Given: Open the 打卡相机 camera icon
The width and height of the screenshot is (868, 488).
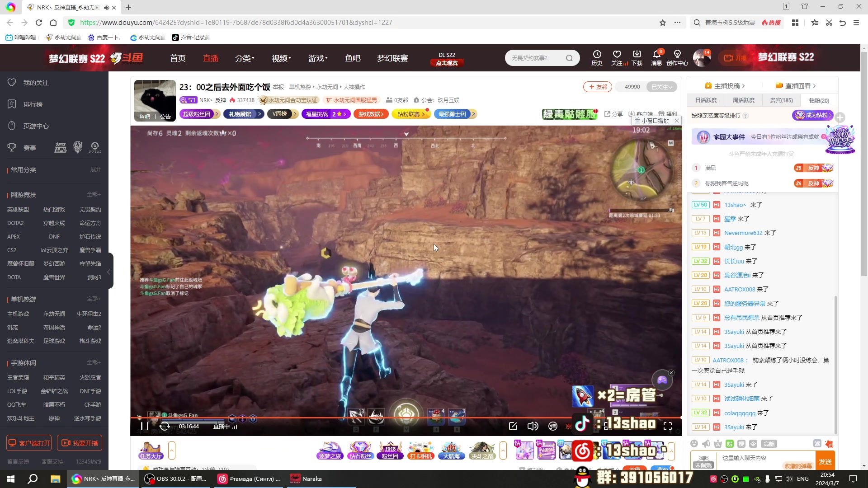Looking at the screenshot, I should tap(420, 450).
